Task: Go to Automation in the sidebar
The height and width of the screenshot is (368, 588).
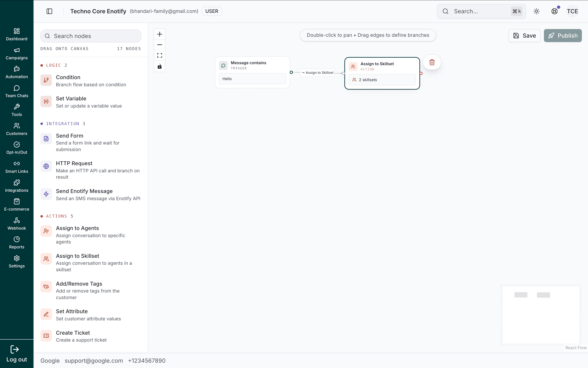Action: [x=17, y=72]
